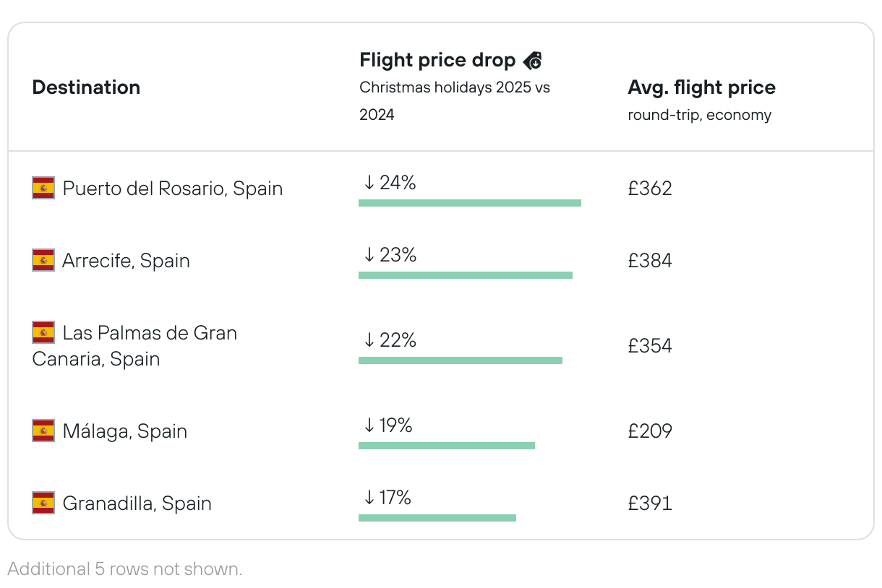Click the £391 price for Granadilla
Viewport: 882px width, 588px height.
(x=650, y=503)
